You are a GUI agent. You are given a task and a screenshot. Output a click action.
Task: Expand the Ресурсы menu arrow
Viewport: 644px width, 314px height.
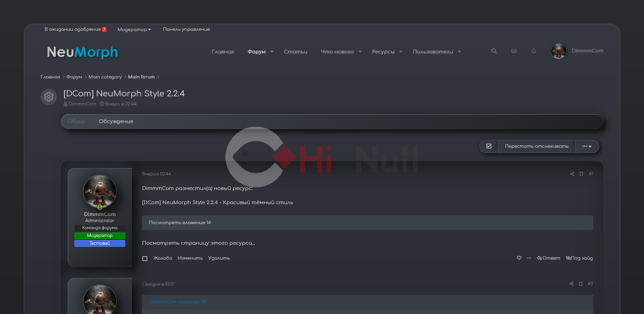coord(401,52)
